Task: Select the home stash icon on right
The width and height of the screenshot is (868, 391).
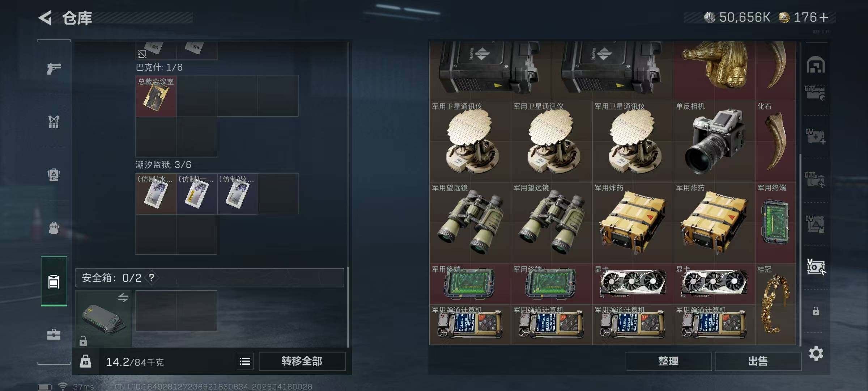Action: 816,65
